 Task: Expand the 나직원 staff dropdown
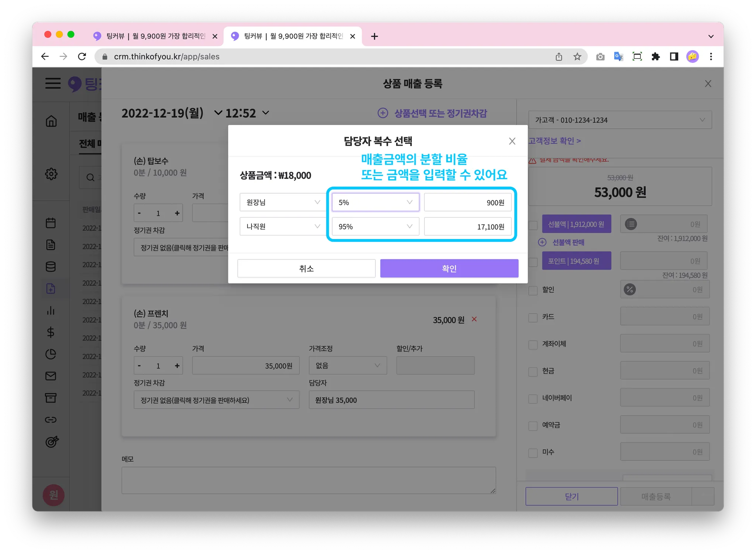(x=283, y=226)
